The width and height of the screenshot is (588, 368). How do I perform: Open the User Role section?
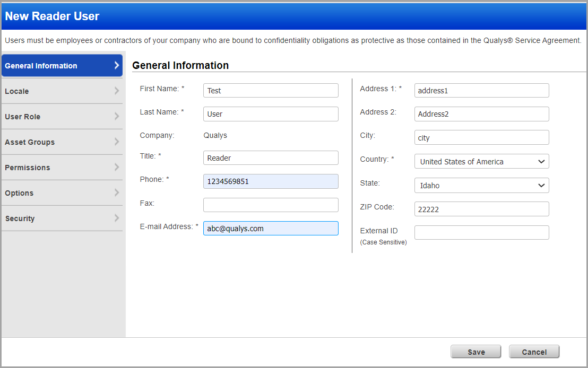tap(62, 117)
